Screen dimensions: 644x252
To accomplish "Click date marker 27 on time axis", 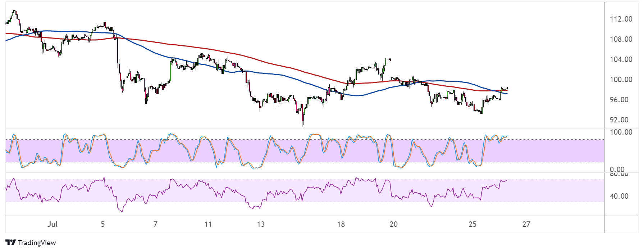I will [526, 224].
